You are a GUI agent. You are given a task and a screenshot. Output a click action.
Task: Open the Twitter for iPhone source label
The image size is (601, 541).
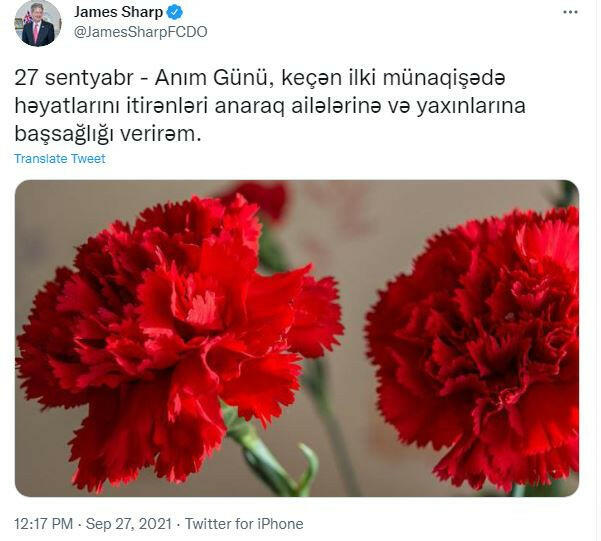[244, 524]
